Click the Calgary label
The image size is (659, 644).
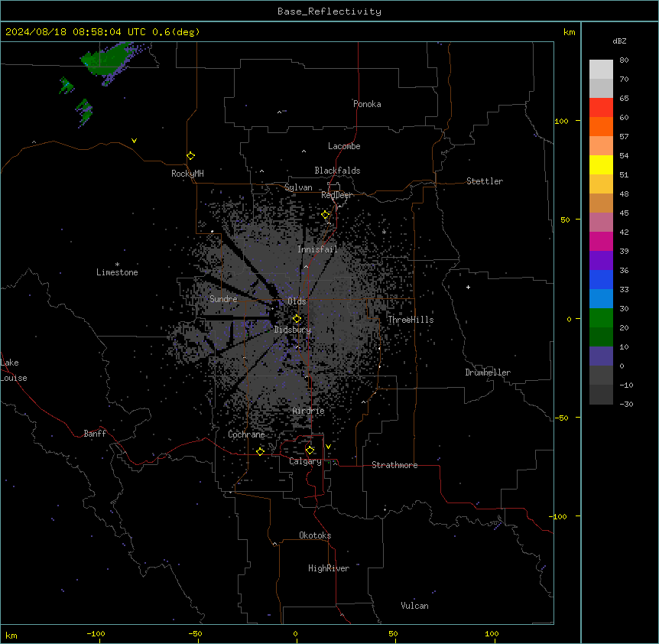tap(305, 461)
